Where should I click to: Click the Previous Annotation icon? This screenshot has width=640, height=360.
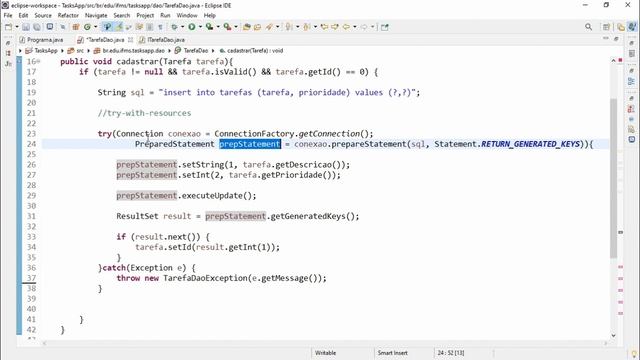(x=307, y=27)
